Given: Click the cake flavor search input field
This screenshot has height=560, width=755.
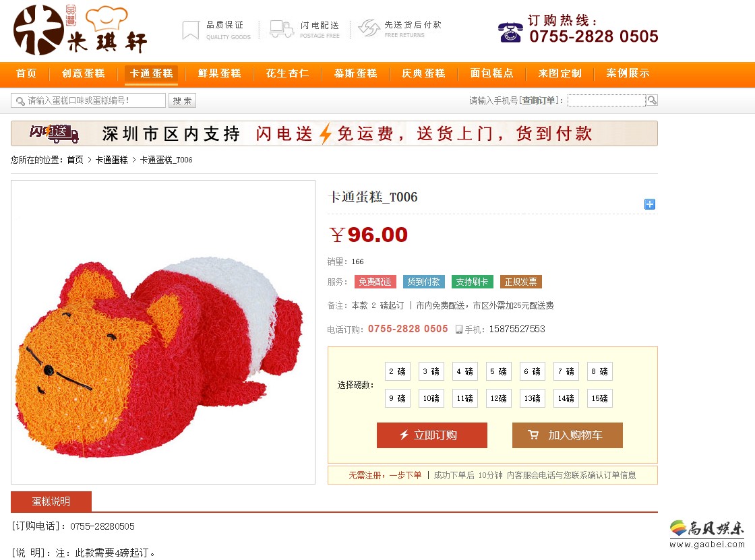Looking at the screenshot, I should click(88, 100).
